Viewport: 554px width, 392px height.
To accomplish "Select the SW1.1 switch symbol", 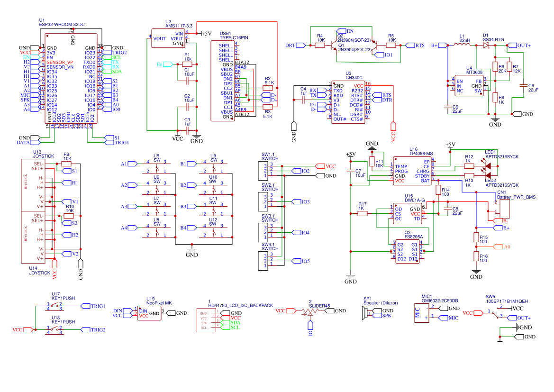I will tap(263, 170).
